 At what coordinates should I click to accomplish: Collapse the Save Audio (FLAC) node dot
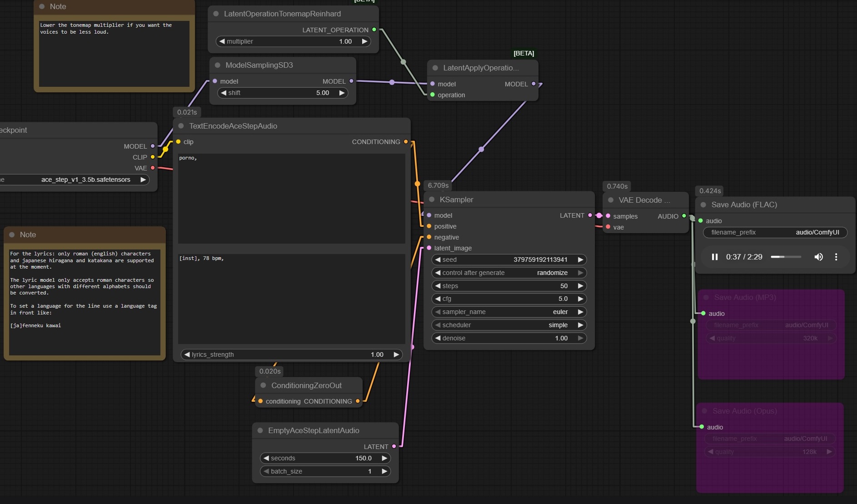[703, 205]
